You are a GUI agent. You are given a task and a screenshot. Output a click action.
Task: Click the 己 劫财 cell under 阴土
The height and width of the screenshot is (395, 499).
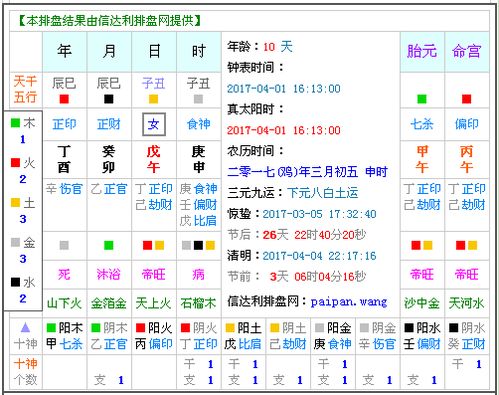click(288, 344)
